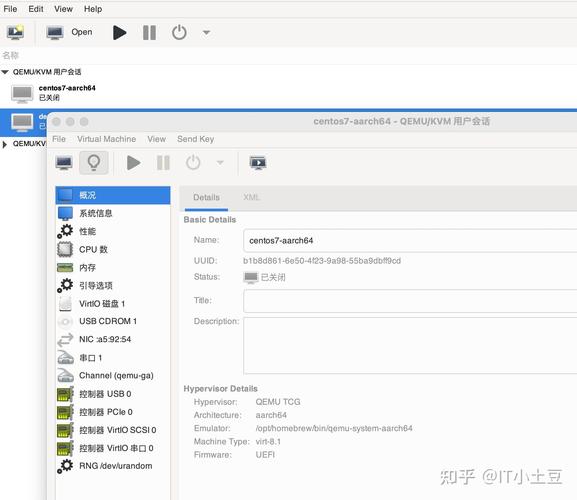Select 串口 1 serial item
This screenshot has height=500, width=577.
(x=113, y=358)
